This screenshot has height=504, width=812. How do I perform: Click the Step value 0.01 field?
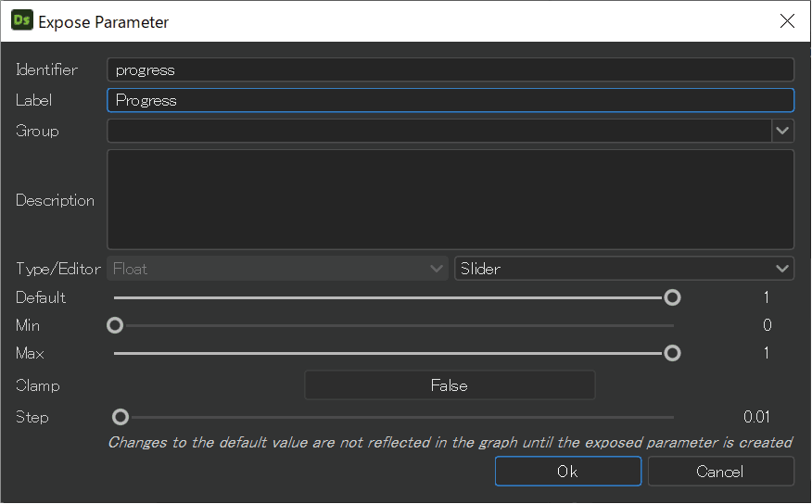(x=756, y=417)
